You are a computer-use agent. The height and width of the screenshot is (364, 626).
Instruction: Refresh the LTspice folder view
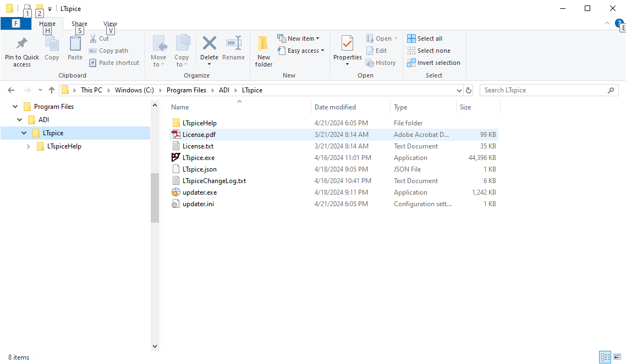point(469,91)
